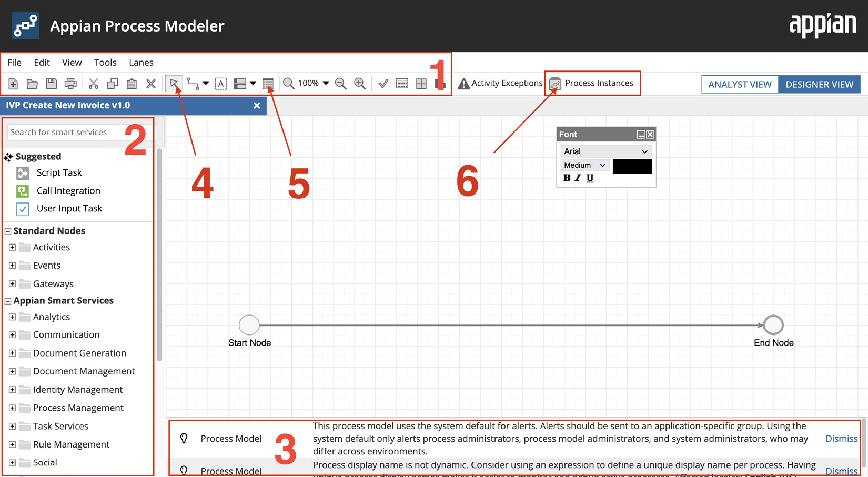This screenshot has width=868, height=477.
Task: Click the magnifier zoom icon
Action: 288,84
